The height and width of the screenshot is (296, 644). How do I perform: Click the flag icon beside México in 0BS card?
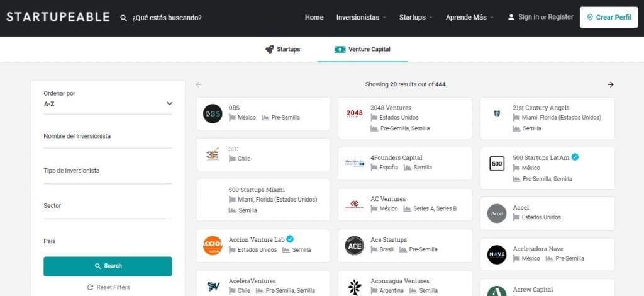(x=232, y=118)
